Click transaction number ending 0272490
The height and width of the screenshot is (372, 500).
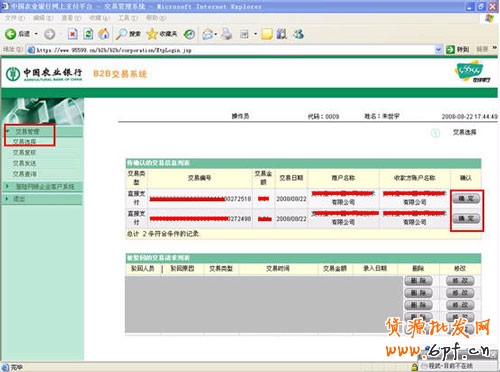coord(200,219)
